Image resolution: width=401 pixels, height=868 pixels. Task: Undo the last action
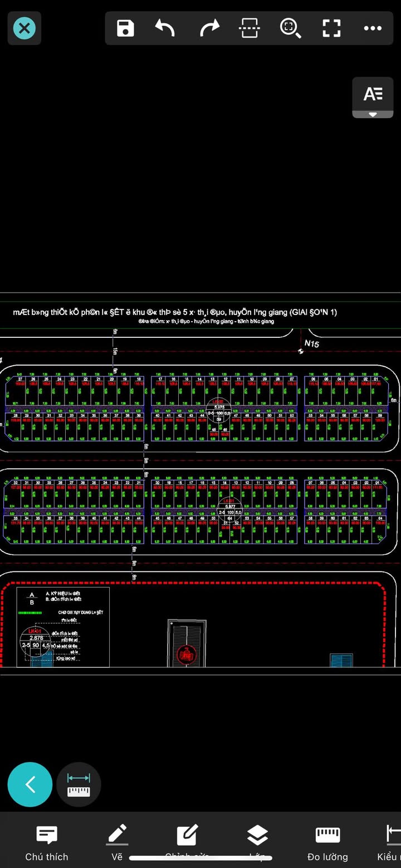point(165,28)
